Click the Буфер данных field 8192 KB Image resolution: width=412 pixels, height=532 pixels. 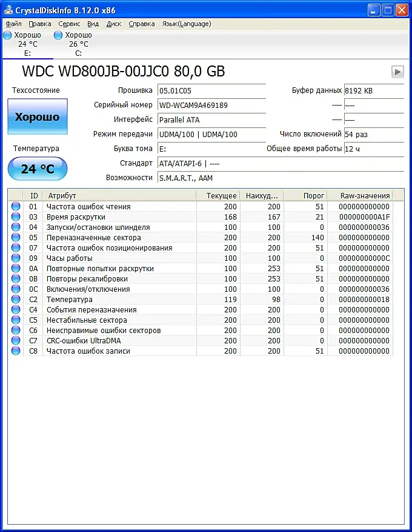(374, 91)
